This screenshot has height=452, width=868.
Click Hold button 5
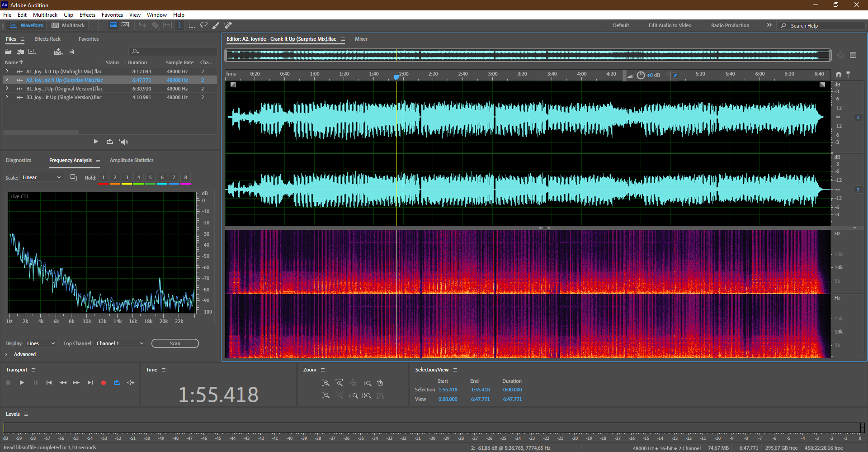[150, 177]
